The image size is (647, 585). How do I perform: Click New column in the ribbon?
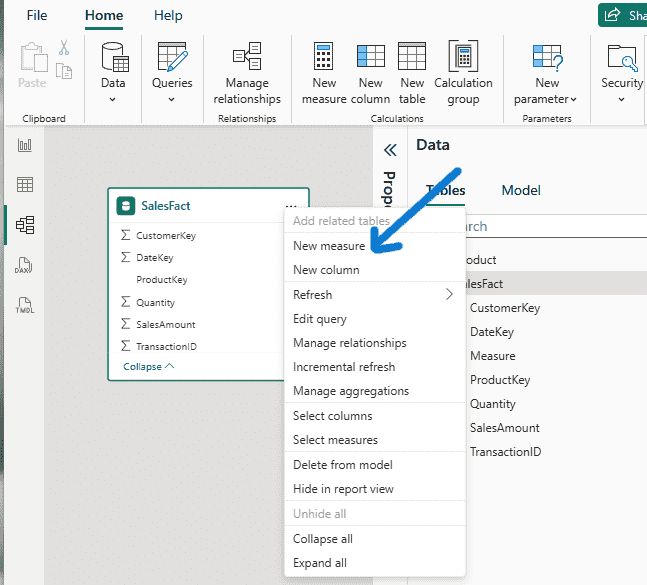371,73
